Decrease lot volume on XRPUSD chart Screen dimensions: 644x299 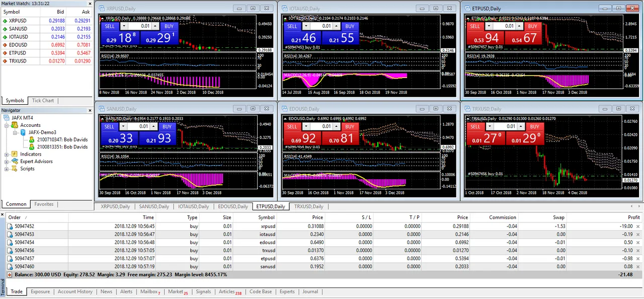point(123,26)
